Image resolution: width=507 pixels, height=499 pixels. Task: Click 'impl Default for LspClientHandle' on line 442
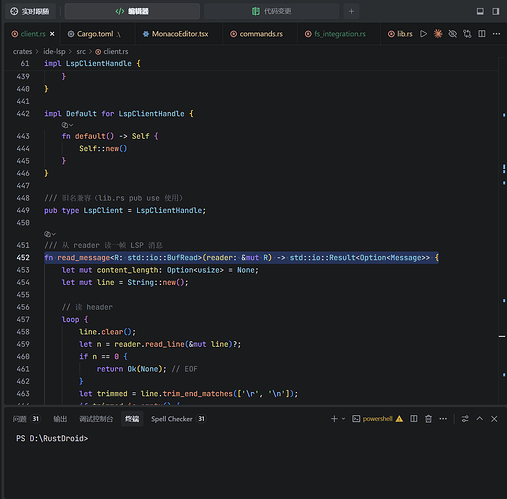[114, 114]
